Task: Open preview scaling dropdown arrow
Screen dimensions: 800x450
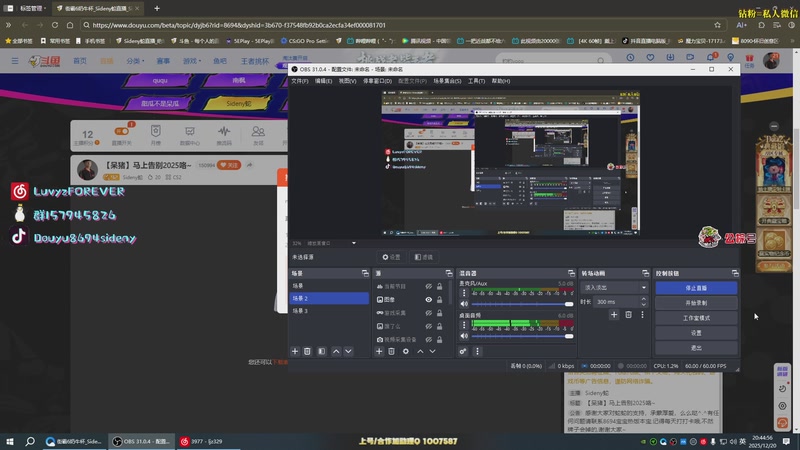Action: 354,243
